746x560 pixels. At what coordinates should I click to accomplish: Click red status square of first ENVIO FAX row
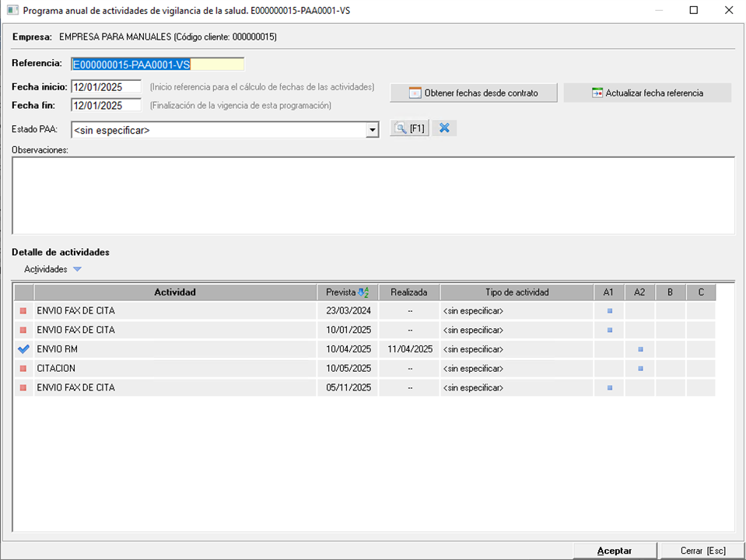coord(23,311)
